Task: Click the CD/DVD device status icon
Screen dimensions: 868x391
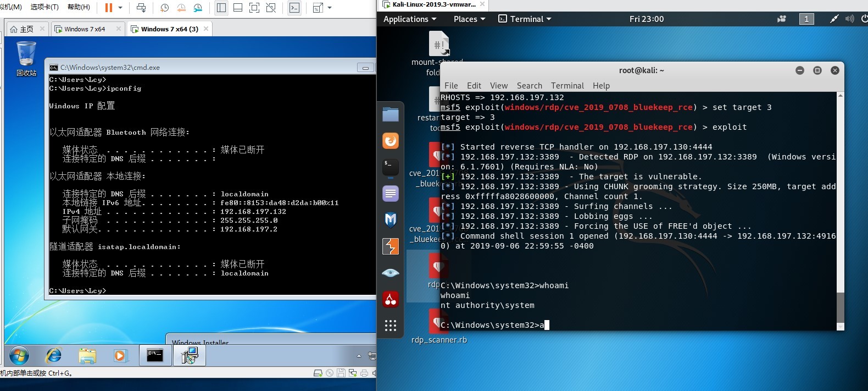Action: (330, 373)
